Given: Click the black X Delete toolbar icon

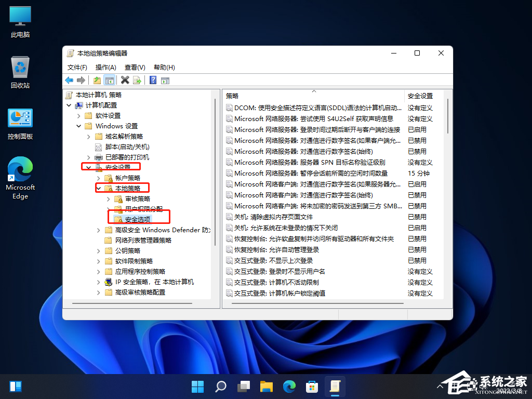Looking at the screenshot, I should pyautogui.click(x=125, y=80).
